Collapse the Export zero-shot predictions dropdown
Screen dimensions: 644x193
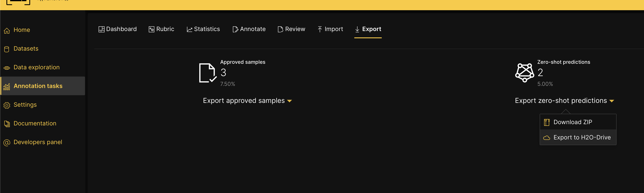[x=565, y=101]
